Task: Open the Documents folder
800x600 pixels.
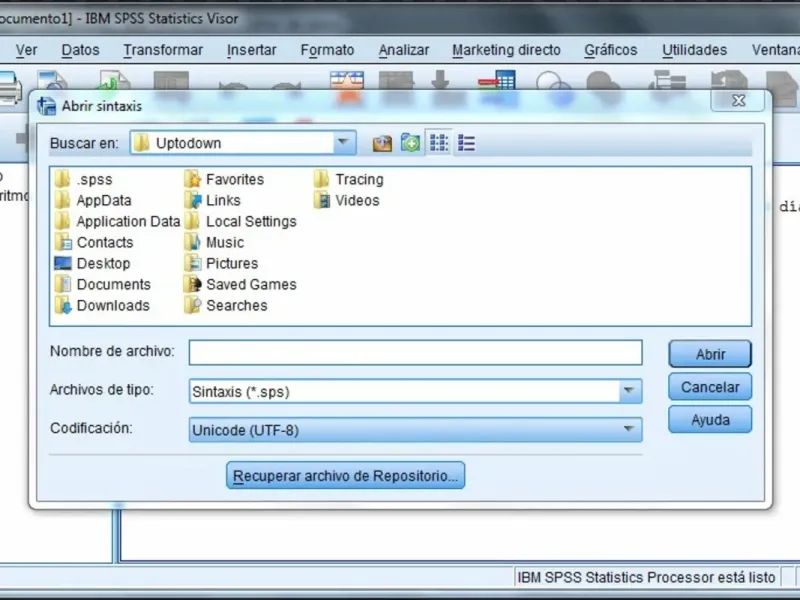Action: coord(103,284)
